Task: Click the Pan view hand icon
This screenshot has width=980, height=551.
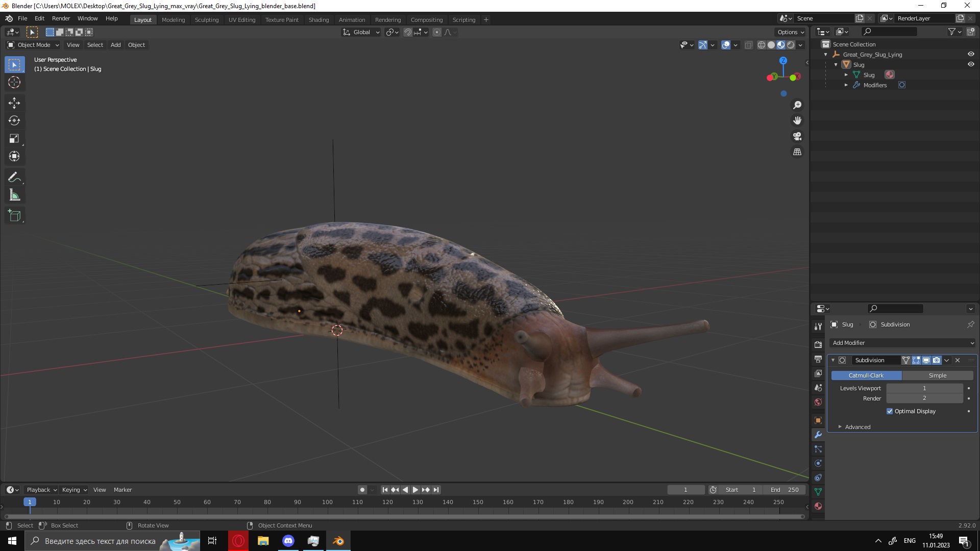Action: pos(797,120)
